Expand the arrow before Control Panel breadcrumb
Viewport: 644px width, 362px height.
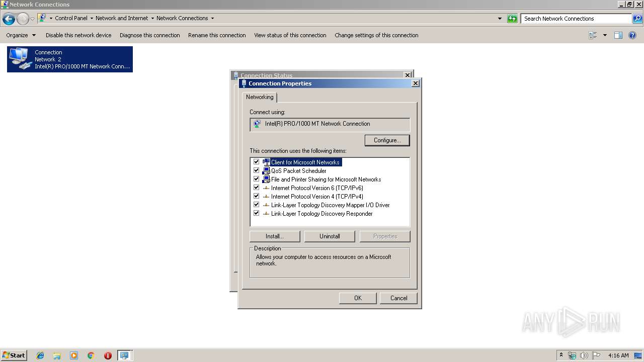[x=51, y=18]
